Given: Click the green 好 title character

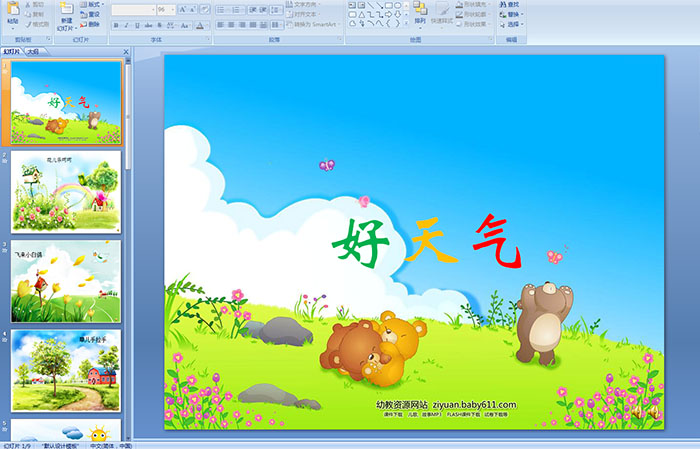Looking at the screenshot, I should click(x=361, y=243).
